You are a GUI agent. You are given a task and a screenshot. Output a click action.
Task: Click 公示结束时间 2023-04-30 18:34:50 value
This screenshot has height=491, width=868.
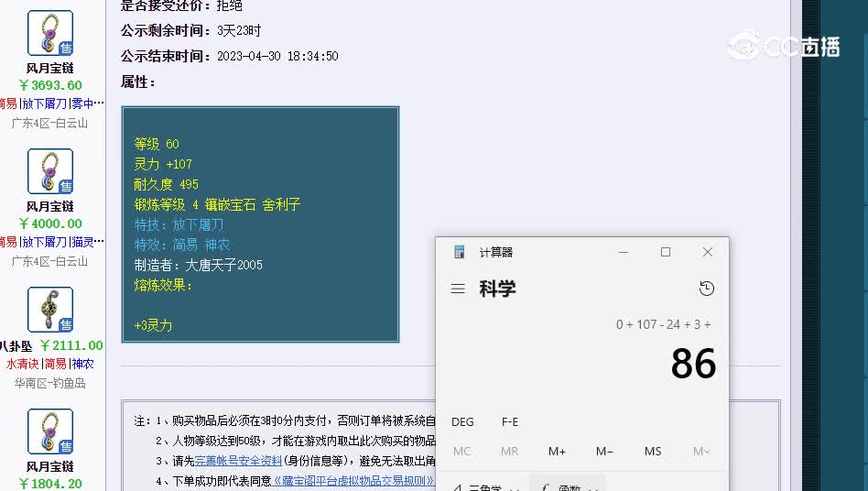click(x=277, y=56)
